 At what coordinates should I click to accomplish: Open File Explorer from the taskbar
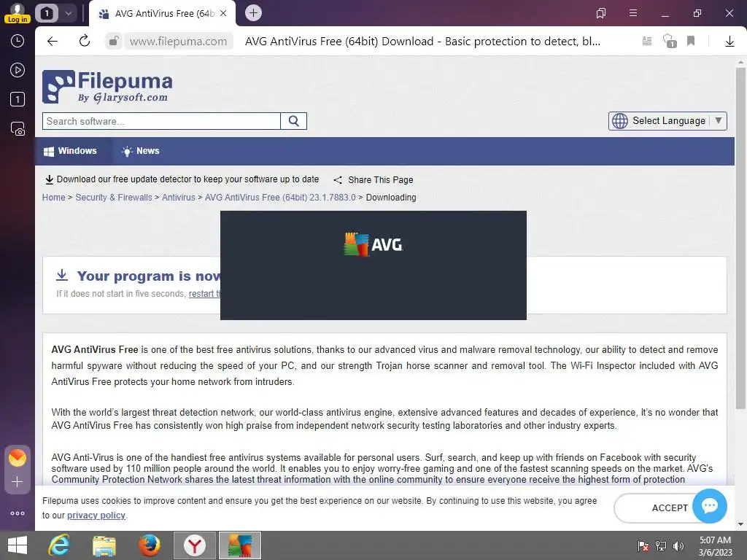pos(104,545)
